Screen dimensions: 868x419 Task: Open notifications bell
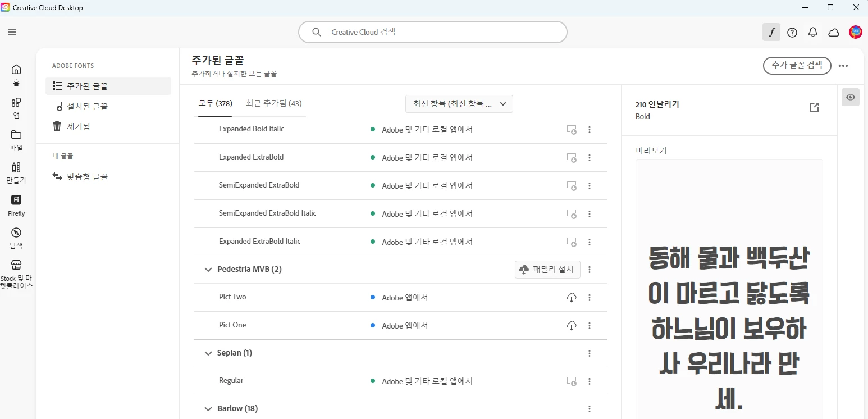click(813, 33)
